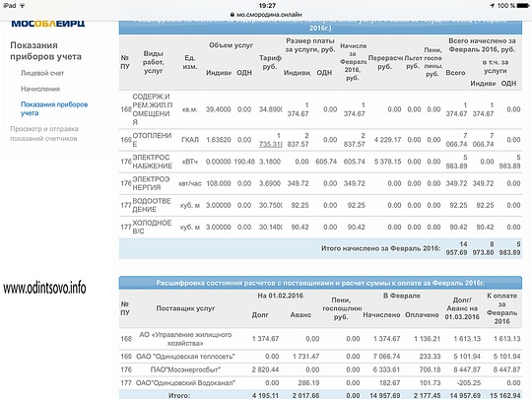
Task: Select Показания приборов учета menu link
Action: [x=54, y=108]
